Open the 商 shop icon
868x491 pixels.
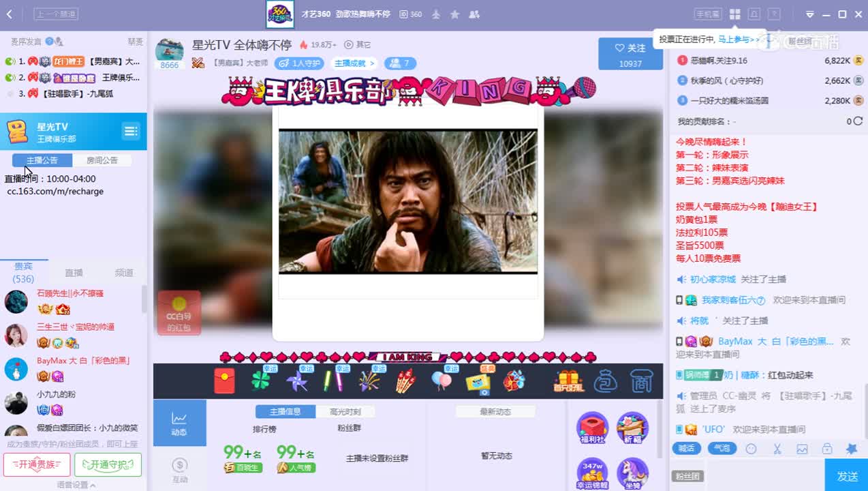point(641,381)
